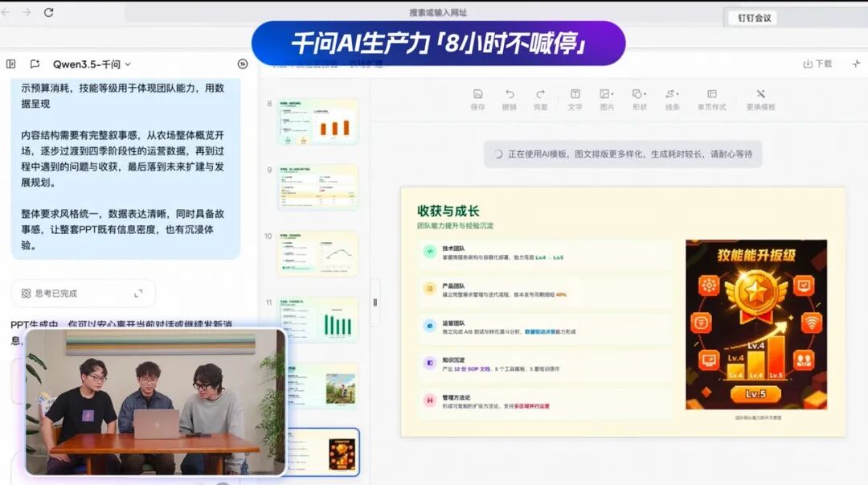Click the 保存 save icon

[477, 97]
